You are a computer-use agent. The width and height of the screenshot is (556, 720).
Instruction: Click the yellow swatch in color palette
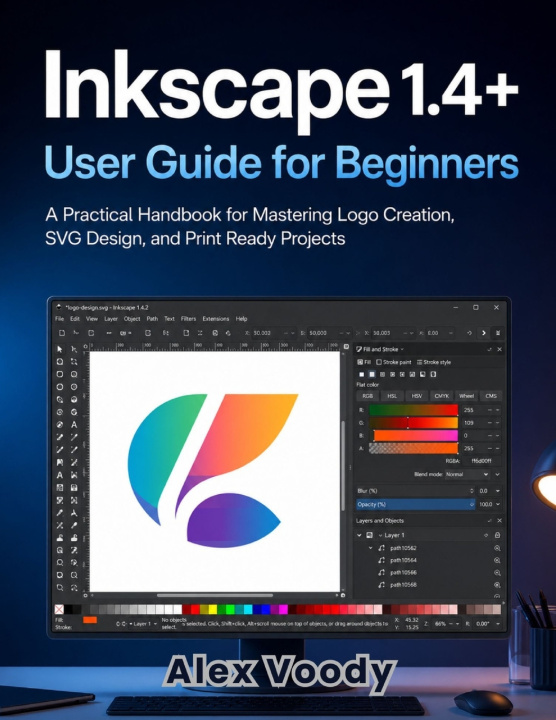coord(213,609)
